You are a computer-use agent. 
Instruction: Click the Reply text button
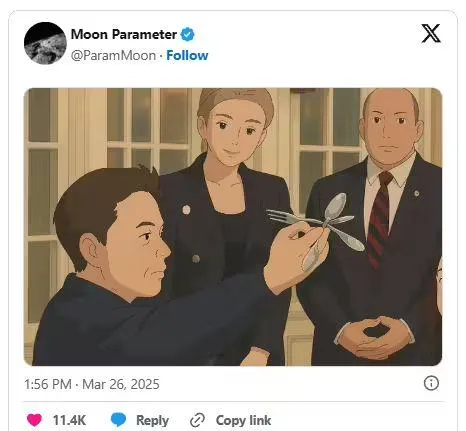[152, 420]
